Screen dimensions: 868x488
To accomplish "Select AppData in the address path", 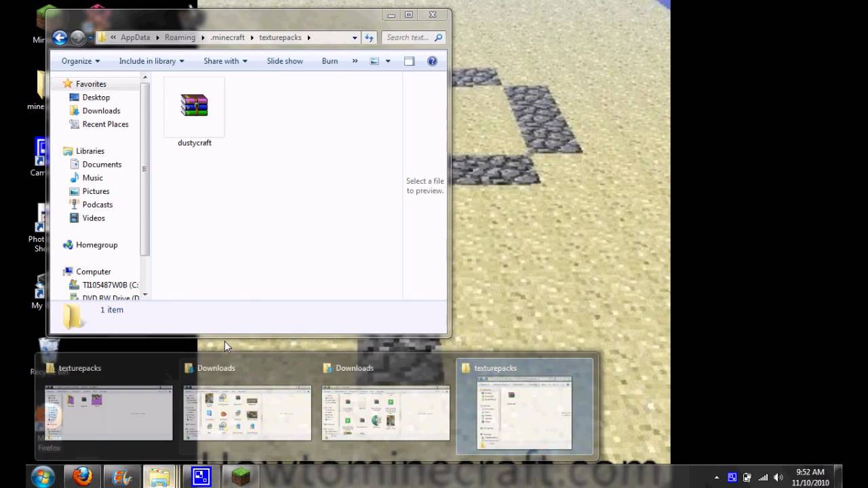I will [x=135, y=38].
